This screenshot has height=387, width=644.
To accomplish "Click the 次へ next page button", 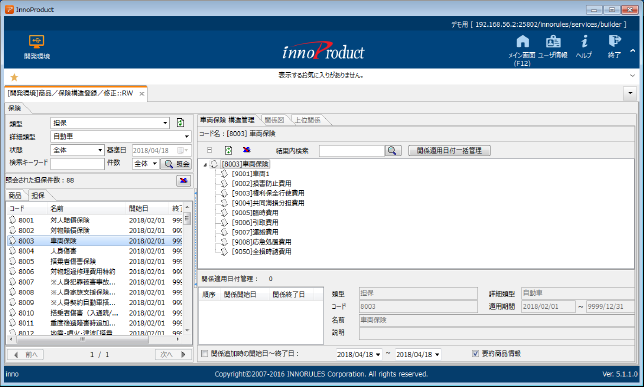I will pos(173,354).
